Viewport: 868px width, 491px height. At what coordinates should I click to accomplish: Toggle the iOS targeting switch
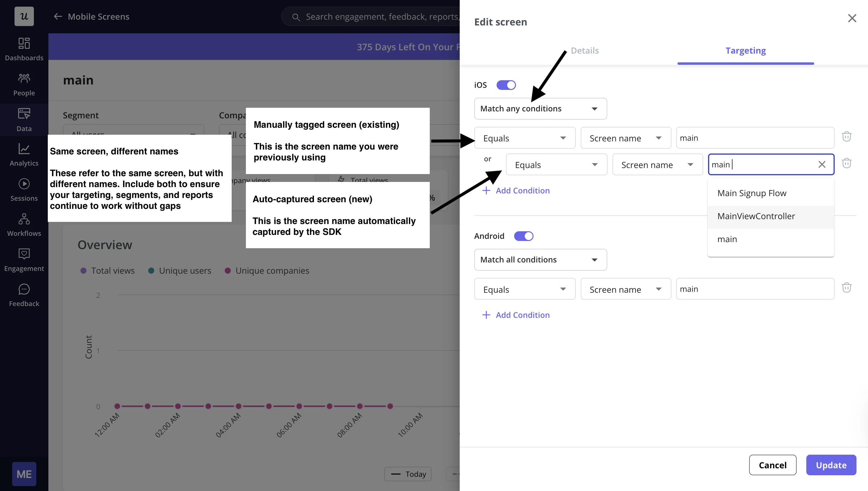(x=506, y=85)
